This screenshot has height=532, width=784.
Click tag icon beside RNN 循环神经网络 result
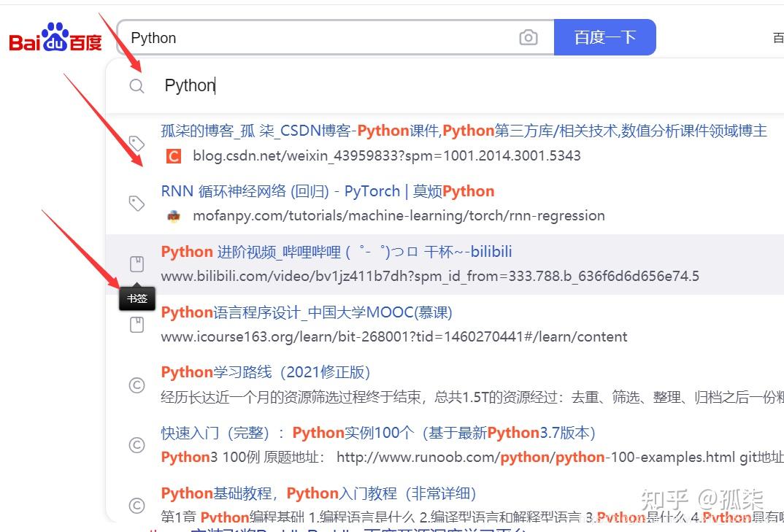coord(137,204)
